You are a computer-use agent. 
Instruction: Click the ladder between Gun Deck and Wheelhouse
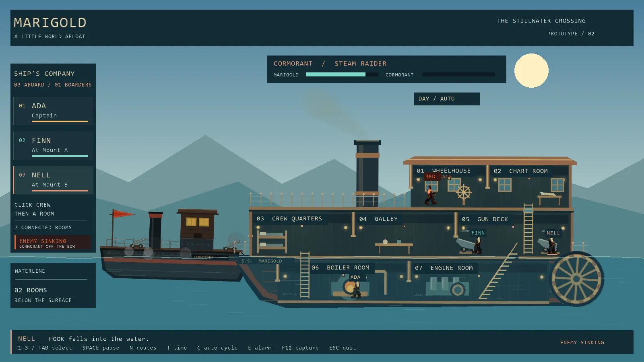pos(528,228)
